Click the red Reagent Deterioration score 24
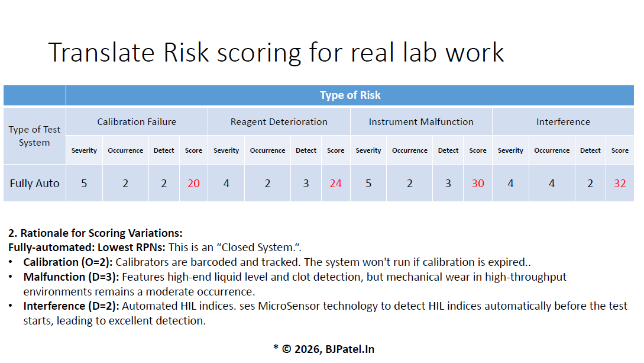The height and width of the screenshot is (363, 644). [x=335, y=184]
